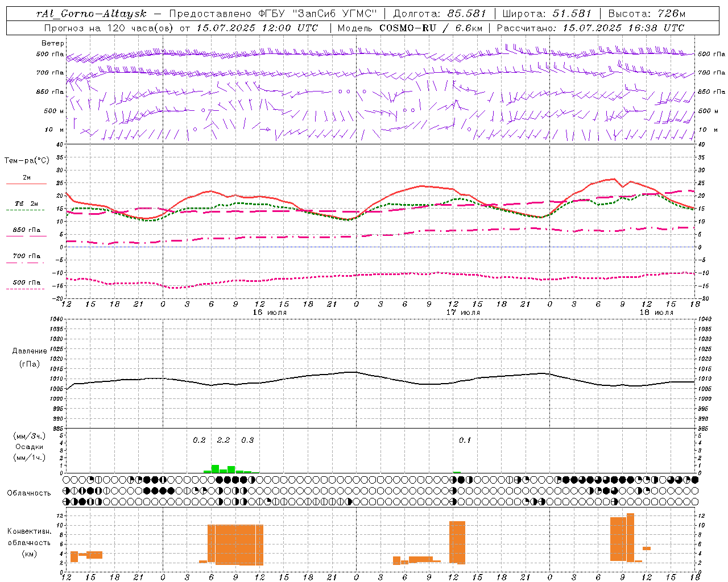
Task: Click the model label COSMO-RU / 6.6км
Action: click(431, 27)
